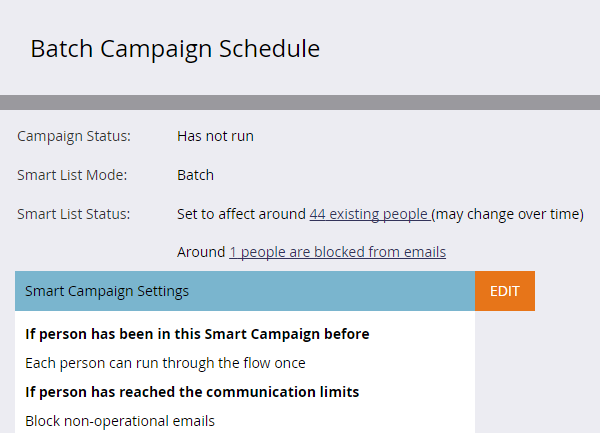Click the gray divider bar below the title
The width and height of the screenshot is (600, 433).
coord(300,102)
